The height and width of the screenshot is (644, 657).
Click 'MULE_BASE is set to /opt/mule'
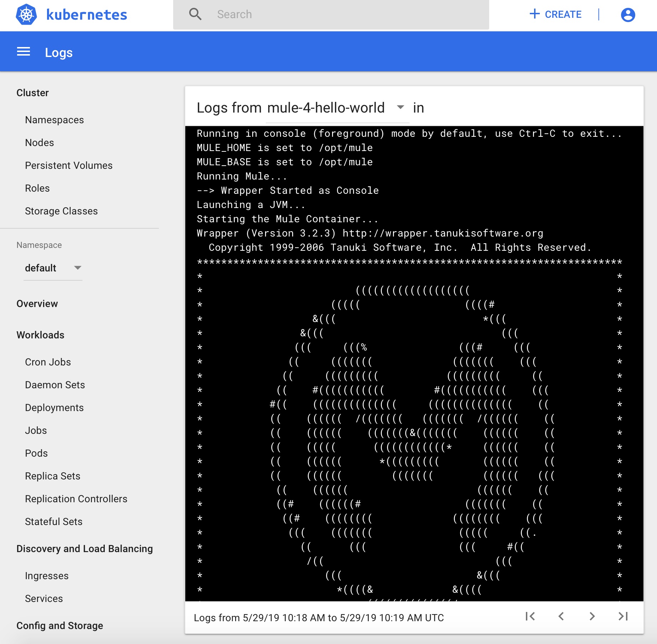click(x=285, y=162)
